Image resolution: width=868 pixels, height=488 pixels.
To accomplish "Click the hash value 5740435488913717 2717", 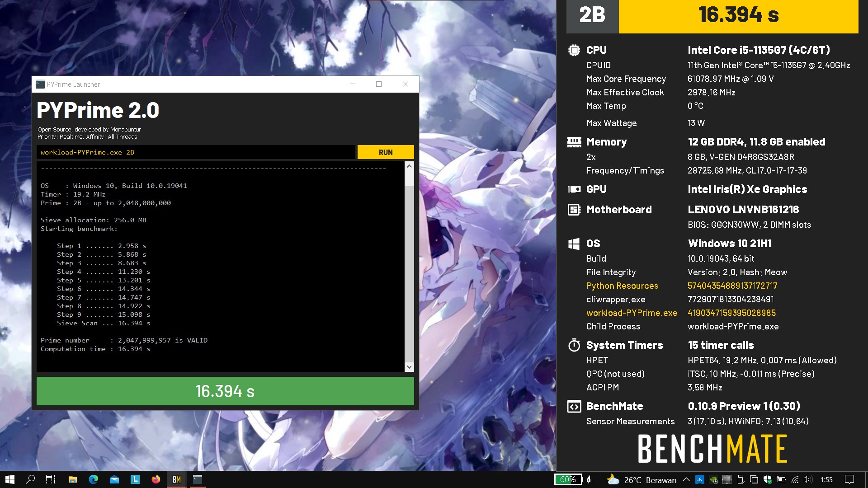I will pyautogui.click(x=732, y=286).
